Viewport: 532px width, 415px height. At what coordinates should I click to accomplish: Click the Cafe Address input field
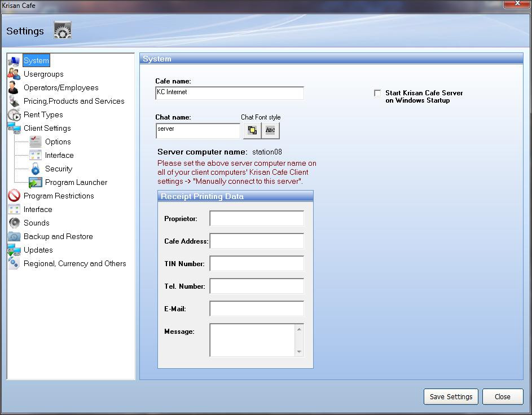pyautogui.click(x=257, y=241)
